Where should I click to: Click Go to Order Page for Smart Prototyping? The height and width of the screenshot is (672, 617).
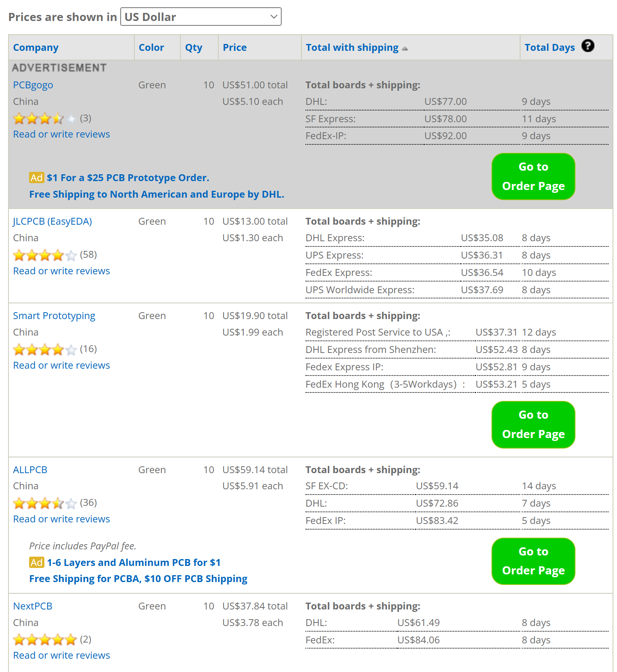[x=533, y=424]
